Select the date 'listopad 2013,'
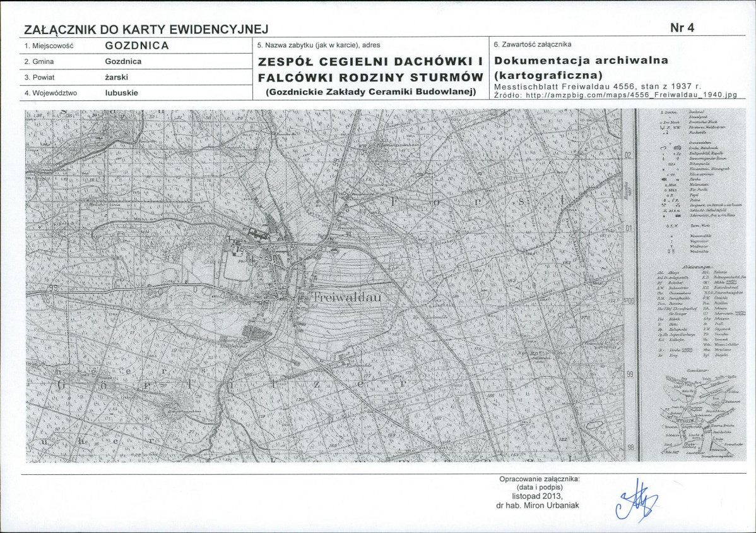 click(537, 496)
